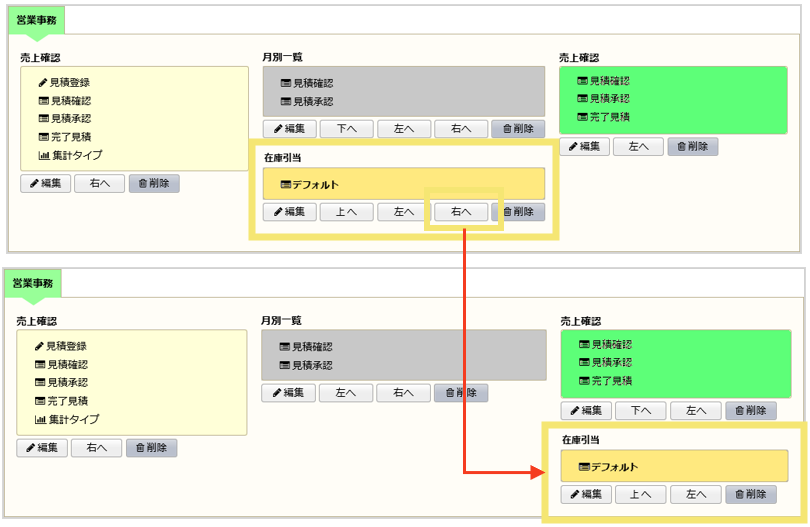Click the 見積承認 icon in lower gray 月別一覧 box
Image resolution: width=810 pixels, height=527 pixels.
(285, 365)
